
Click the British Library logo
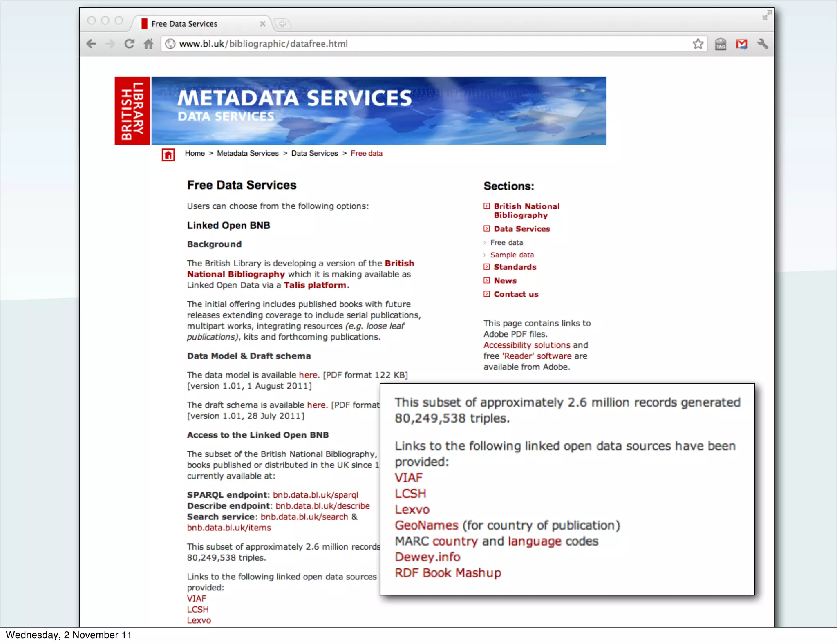point(132,111)
